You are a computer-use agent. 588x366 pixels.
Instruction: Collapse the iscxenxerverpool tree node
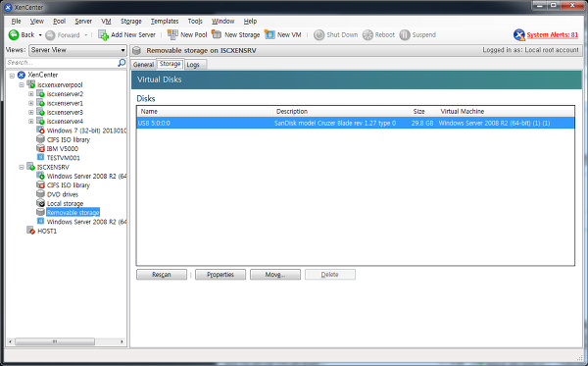click(x=22, y=84)
